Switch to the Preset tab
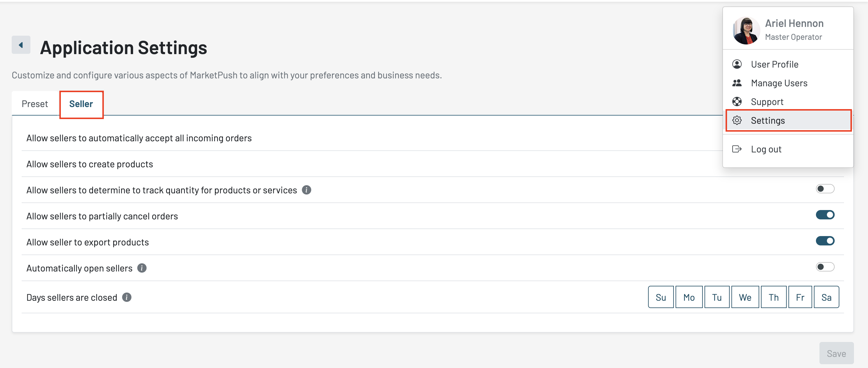 (35, 104)
